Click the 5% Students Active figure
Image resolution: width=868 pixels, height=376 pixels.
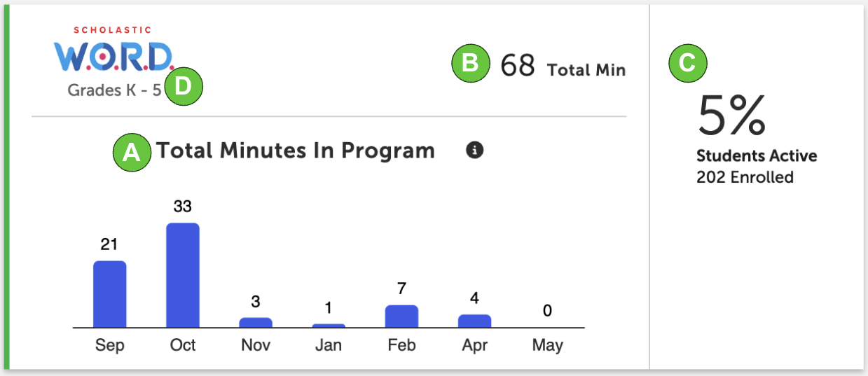tap(732, 116)
